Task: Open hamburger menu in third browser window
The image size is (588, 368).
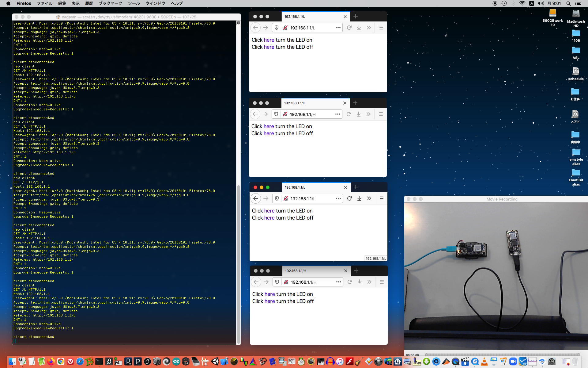Action: tap(382, 198)
